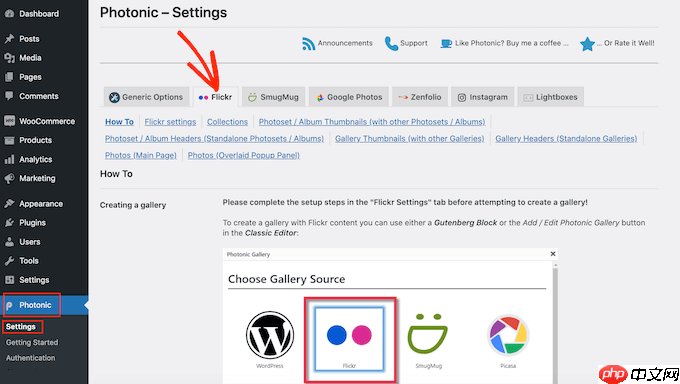Image resolution: width=680 pixels, height=384 pixels.
Task: Click the Dashboard gauge icon in sidebar
Action: (9, 13)
